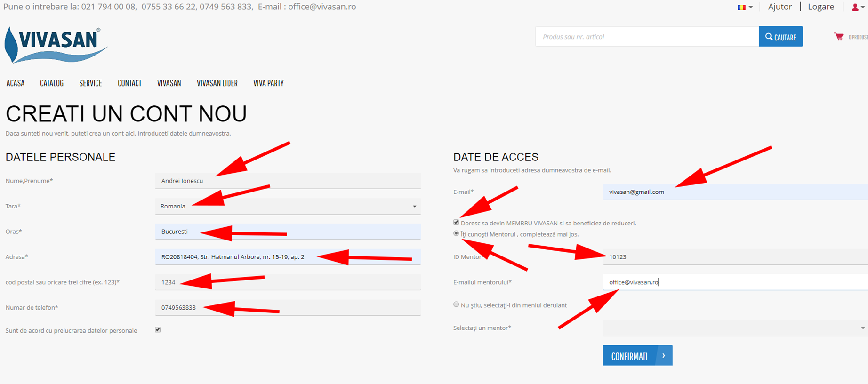Select the 'Îți cunoști Mentorul' radio button
This screenshot has width=868, height=384.
coord(456,233)
